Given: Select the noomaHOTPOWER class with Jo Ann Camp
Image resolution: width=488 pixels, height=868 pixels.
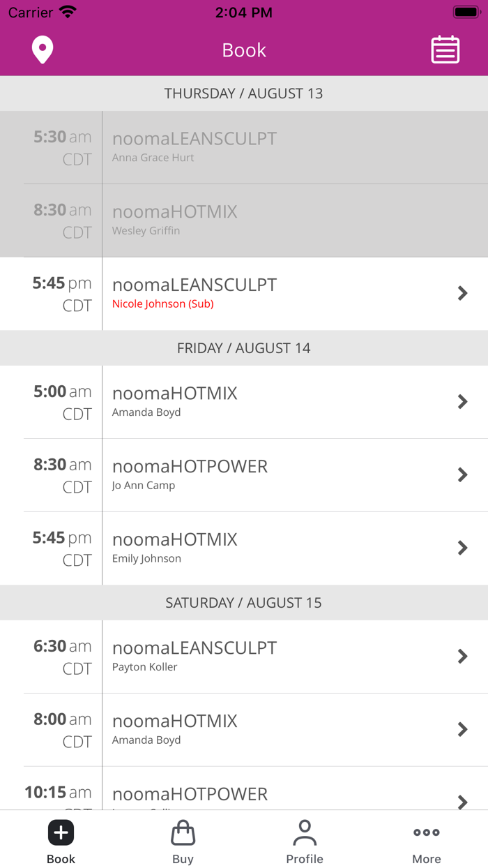Looking at the screenshot, I should click(x=190, y=474).
